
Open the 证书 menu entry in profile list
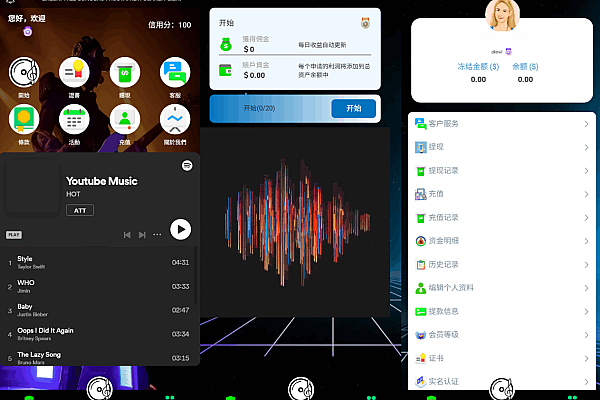[x=502, y=358]
